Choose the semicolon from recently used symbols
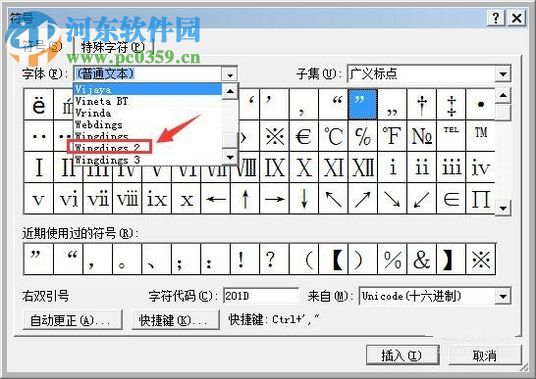Image resolution: width=536 pixels, height=379 pixels. pyautogui.click(x=186, y=259)
